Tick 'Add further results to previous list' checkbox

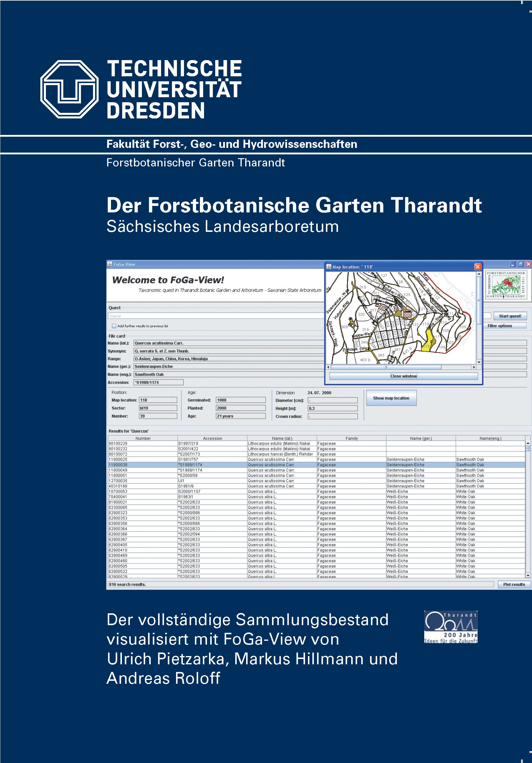(114, 326)
